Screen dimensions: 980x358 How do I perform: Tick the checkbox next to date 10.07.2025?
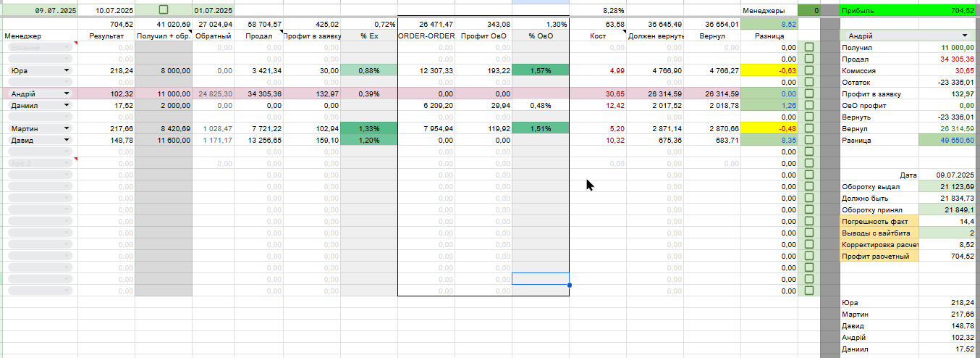(163, 10)
